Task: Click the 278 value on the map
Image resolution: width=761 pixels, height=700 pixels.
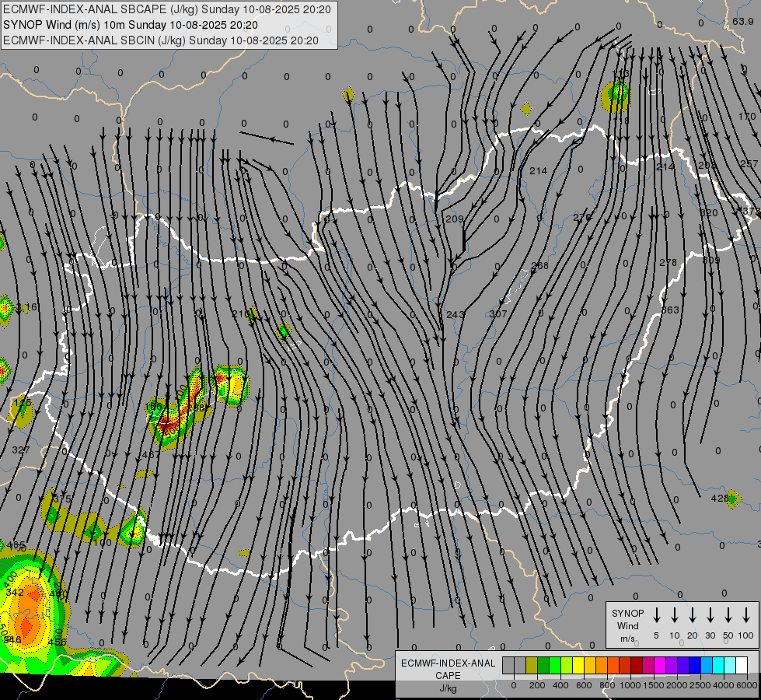Action: pyautogui.click(x=668, y=263)
